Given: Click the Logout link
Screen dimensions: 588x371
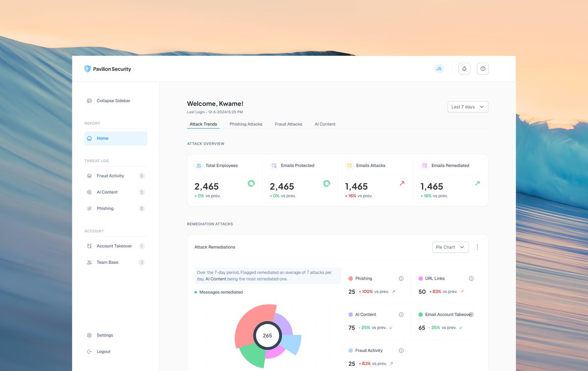Looking at the screenshot, I should click(x=103, y=351).
